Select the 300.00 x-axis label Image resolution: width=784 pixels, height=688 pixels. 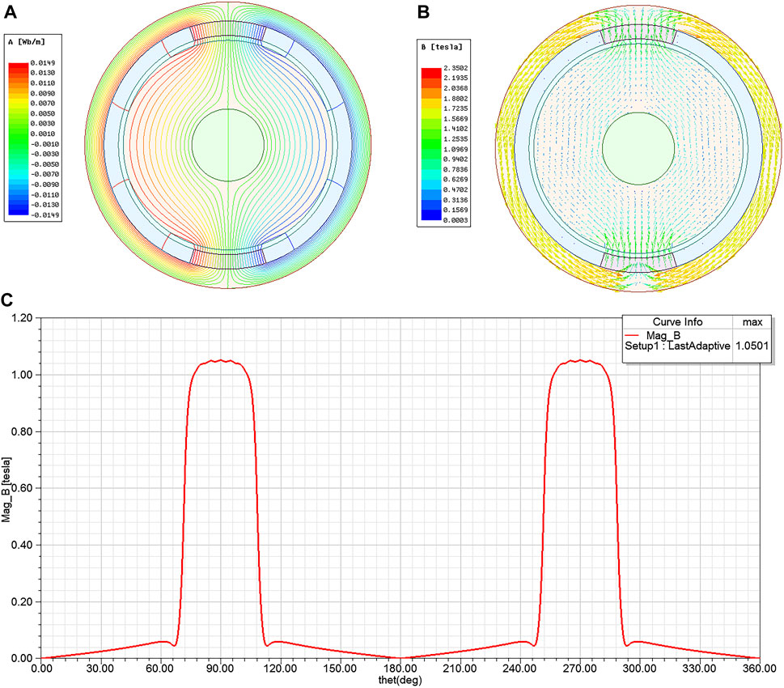tap(639, 669)
